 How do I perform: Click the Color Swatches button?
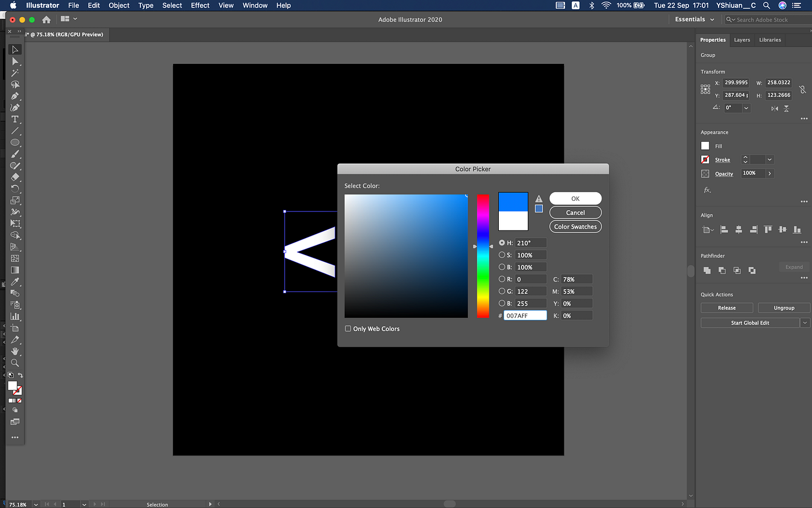point(575,227)
